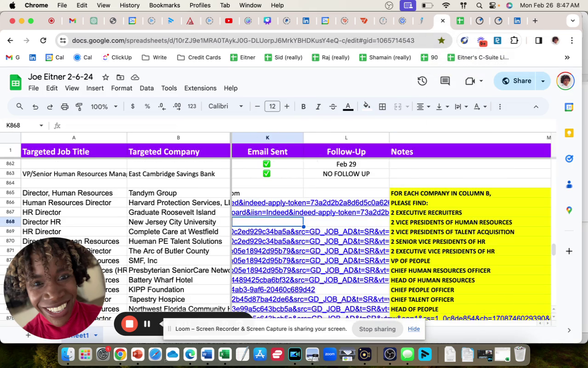This screenshot has width=588, height=368.
Task: Activate the paint format tool
Action: tap(79, 107)
